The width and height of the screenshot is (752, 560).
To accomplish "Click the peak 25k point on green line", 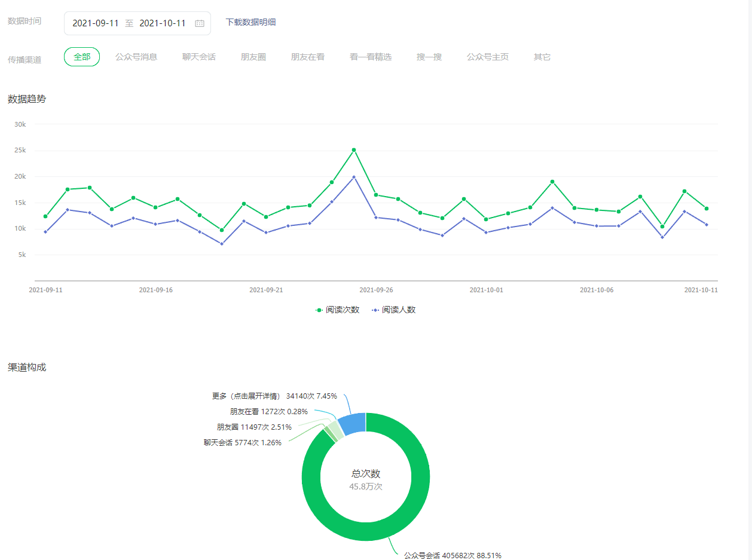I will pyautogui.click(x=354, y=150).
